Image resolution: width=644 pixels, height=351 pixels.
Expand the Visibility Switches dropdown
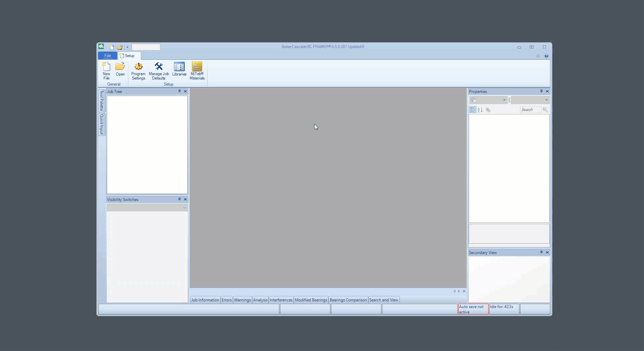click(184, 208)
